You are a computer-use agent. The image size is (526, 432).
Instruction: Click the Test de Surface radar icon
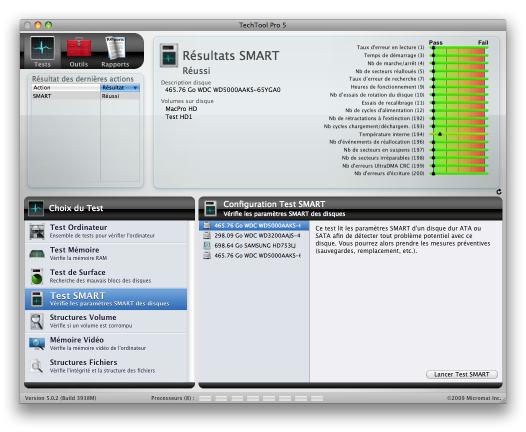pos(37,276)
